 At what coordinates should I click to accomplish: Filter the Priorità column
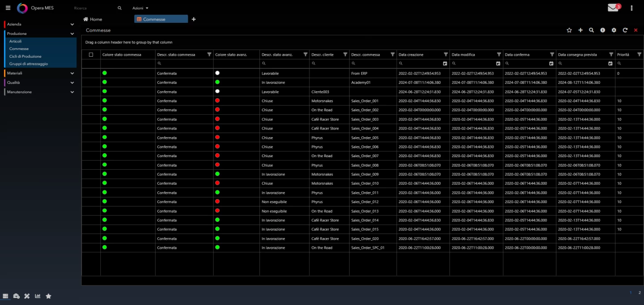(x=639, y=54)
